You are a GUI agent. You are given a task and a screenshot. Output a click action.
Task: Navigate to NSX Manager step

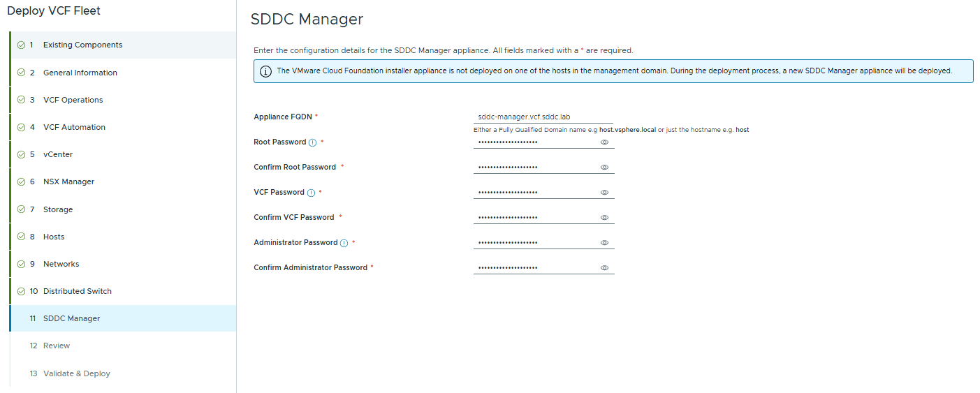click(68, 181)
